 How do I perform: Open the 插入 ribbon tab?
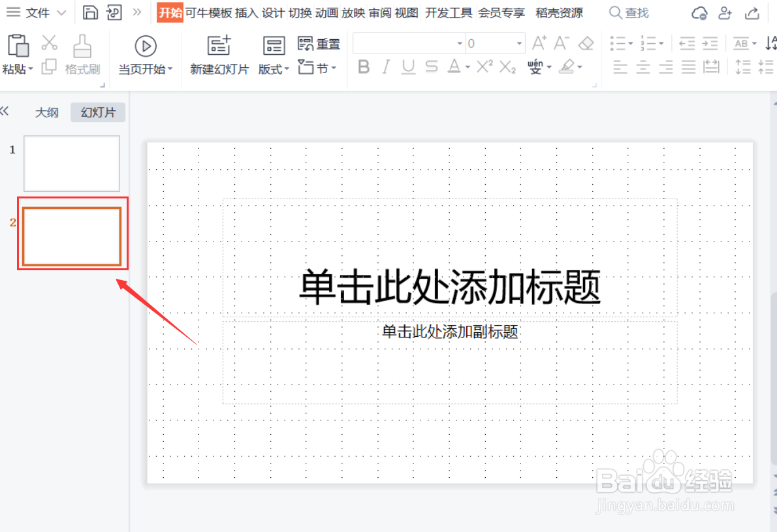(x=246, y=12)
